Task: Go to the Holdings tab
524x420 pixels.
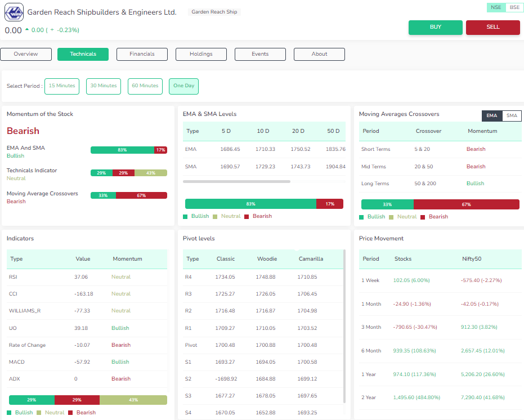Action: tap(201, 54)
